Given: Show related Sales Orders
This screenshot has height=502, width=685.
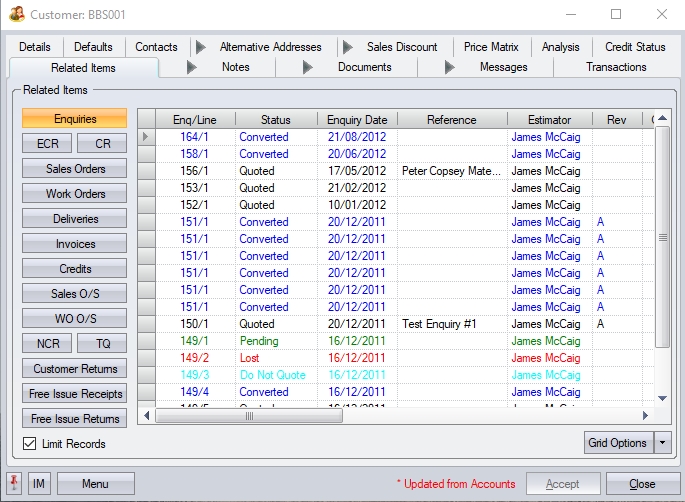Looking at the screenshot, I should [x=75, y=169].
